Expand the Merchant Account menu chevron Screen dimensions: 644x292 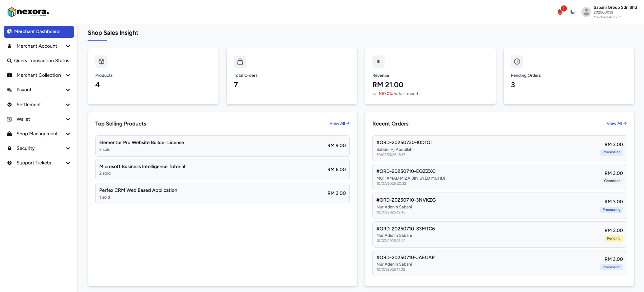pos(68,46)
